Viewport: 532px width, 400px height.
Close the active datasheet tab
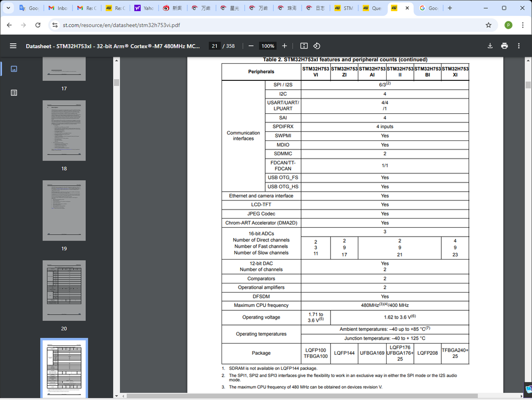tap(407, 8)
